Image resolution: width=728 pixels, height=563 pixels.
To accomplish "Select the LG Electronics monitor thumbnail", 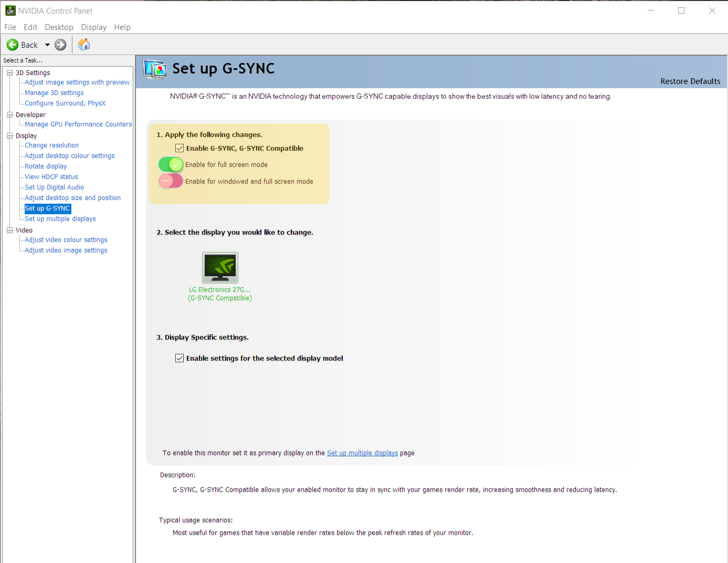I will (x=220, y=268).
